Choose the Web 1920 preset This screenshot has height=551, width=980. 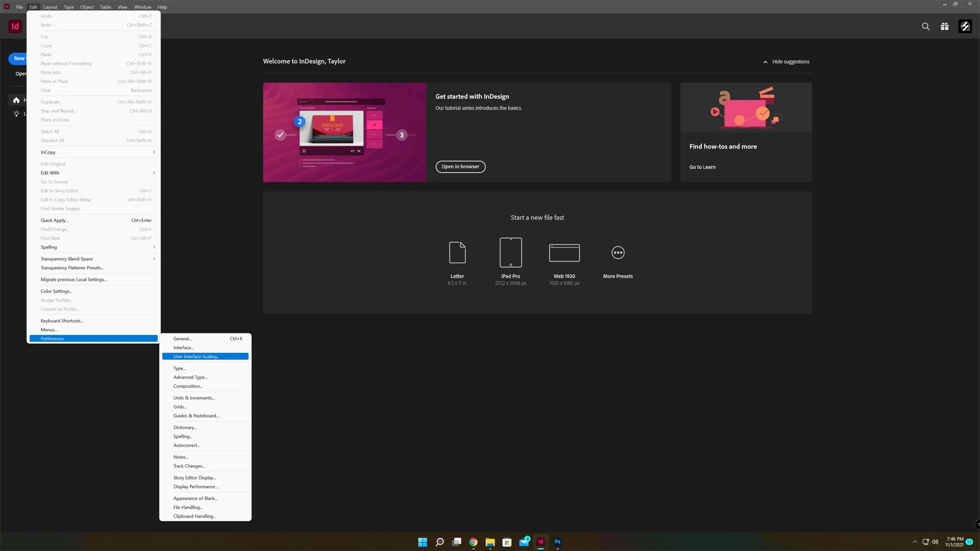[564, 253]
